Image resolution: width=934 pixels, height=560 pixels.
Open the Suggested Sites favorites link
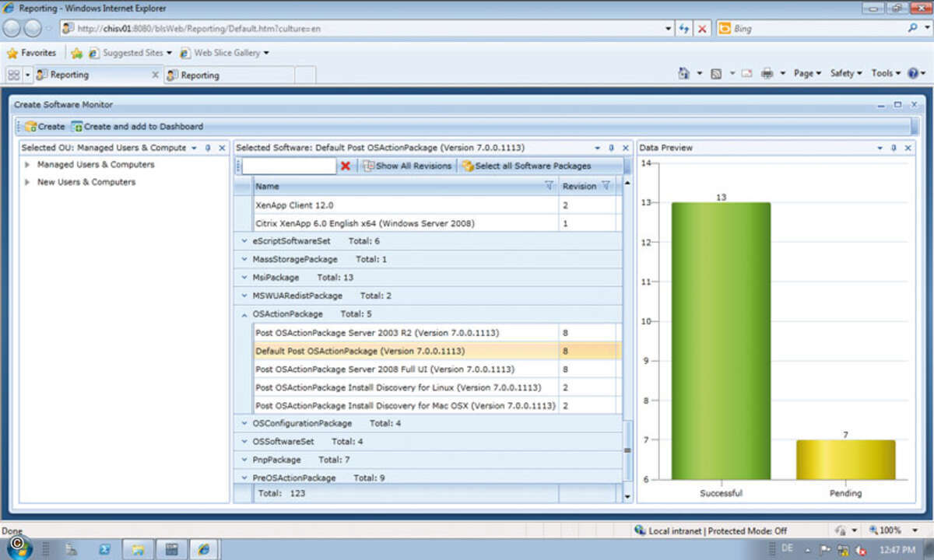[129, 53]
